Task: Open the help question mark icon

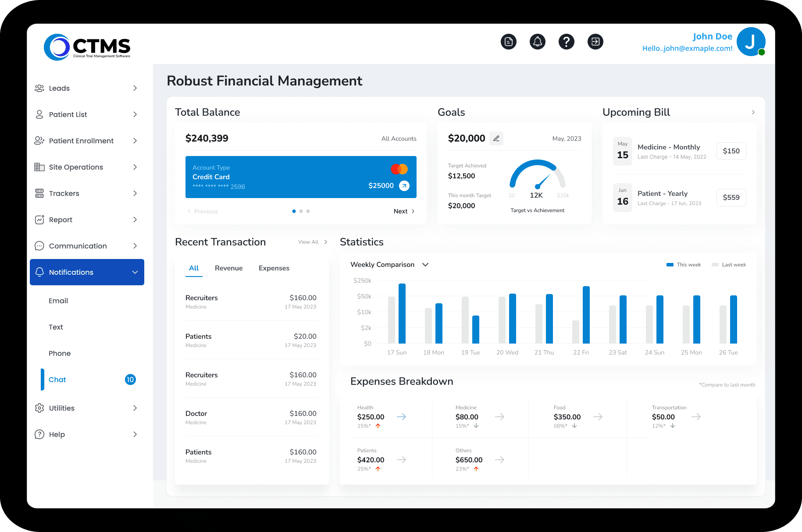Action: tap(566, 42)
